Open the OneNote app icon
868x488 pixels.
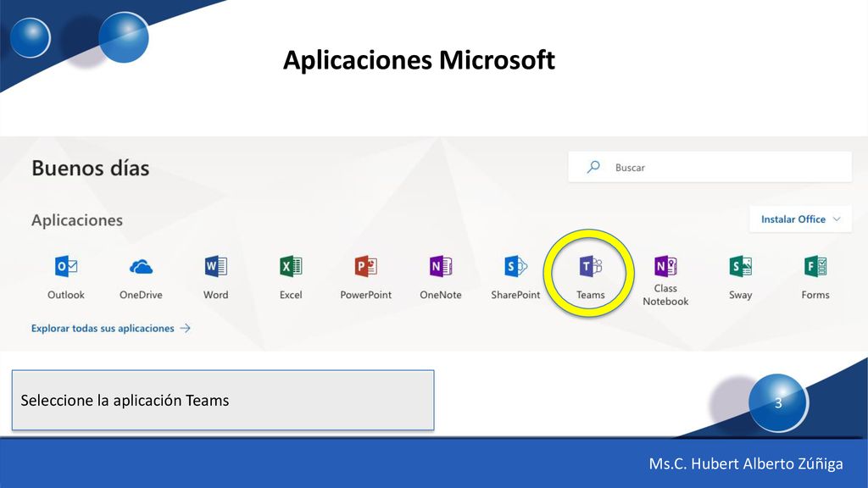coord(441,266)
